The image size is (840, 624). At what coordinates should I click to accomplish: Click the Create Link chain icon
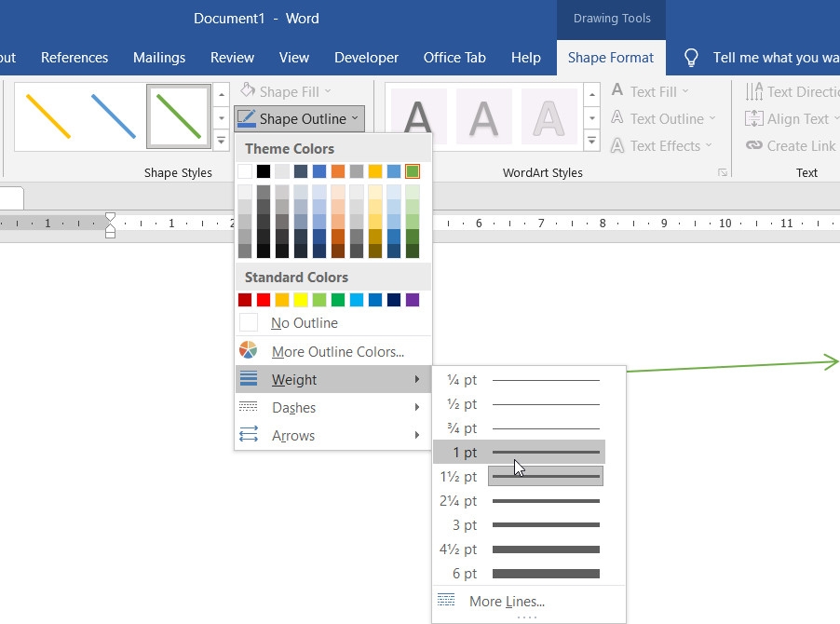click(x=753, y=145)
